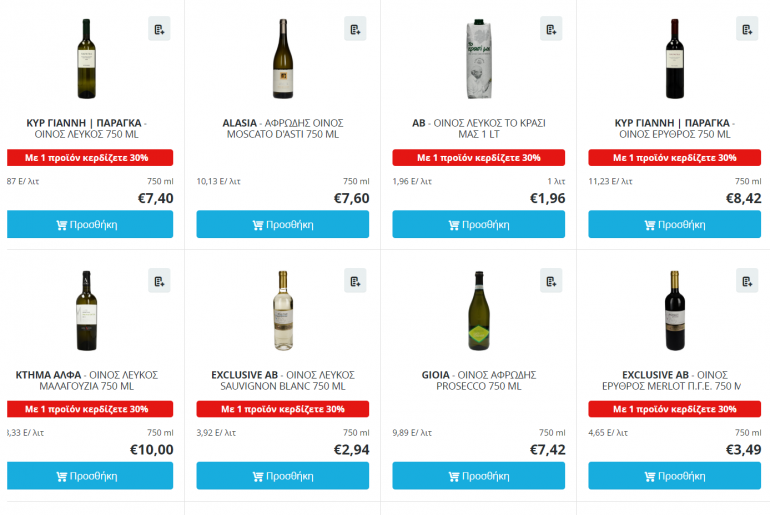Save Κτήμα Άλφα Μαλαγουζιά to list icon
This screenshot has width=770, height=515.
tap(159, 281)
